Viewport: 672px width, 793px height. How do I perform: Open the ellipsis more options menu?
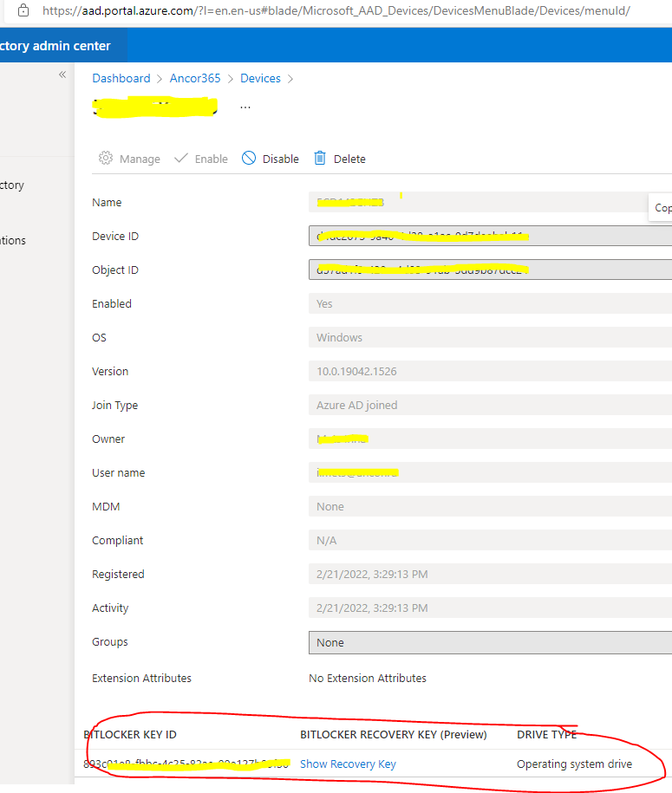(245, 107)
